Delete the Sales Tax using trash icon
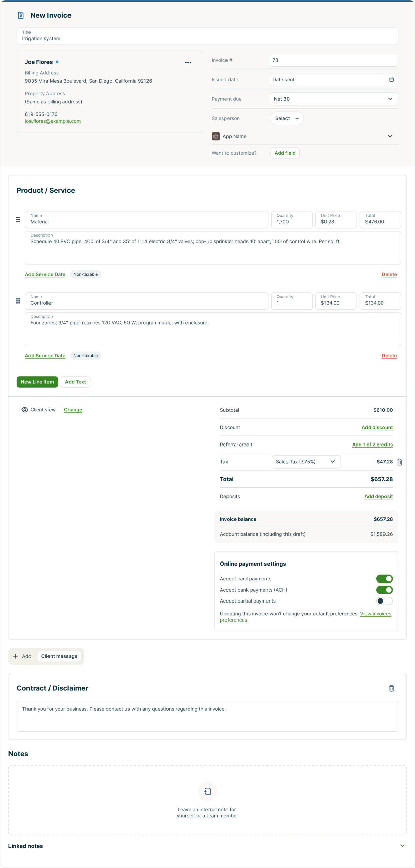415x868 pixels. point(400,462)
